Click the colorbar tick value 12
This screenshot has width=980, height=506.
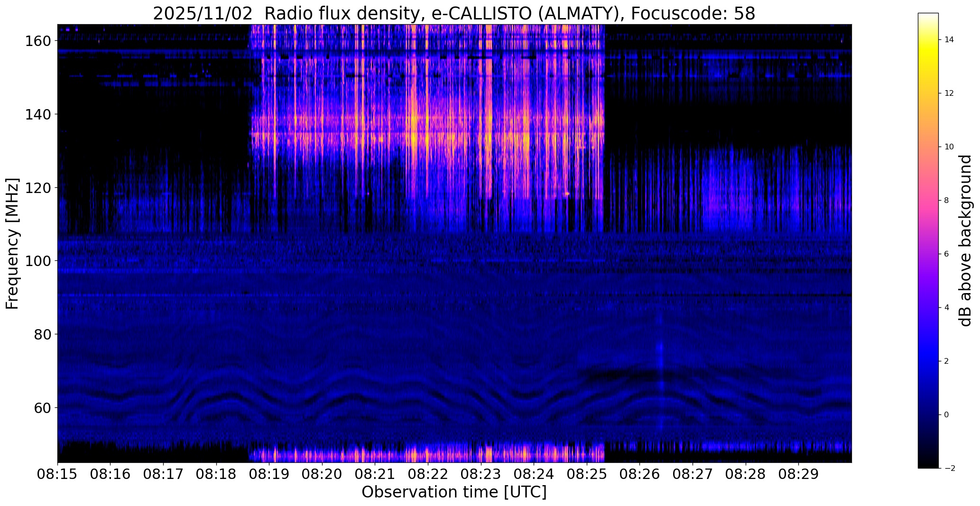[949, 93]
